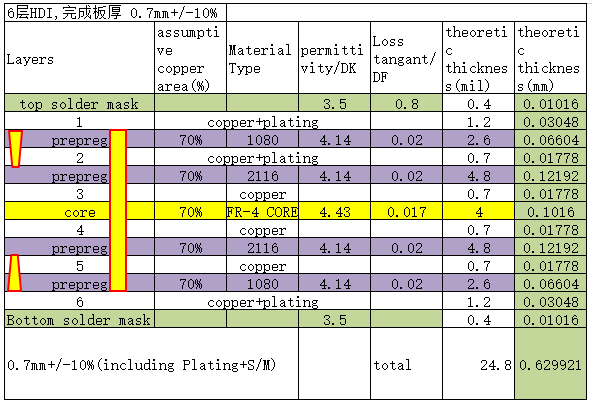The image size is (592, 403).
Task: Select the "FR-4 CORE" material cell
Action: 262,211
